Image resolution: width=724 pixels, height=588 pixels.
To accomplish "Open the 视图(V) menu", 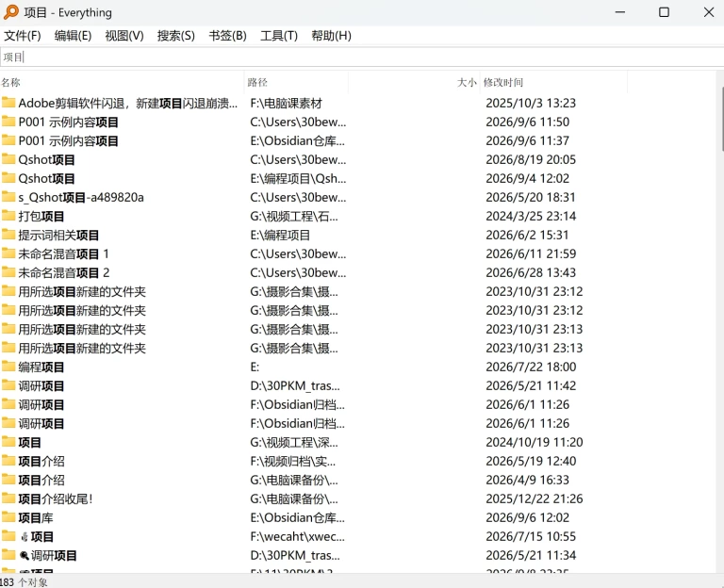I will 124,36.
